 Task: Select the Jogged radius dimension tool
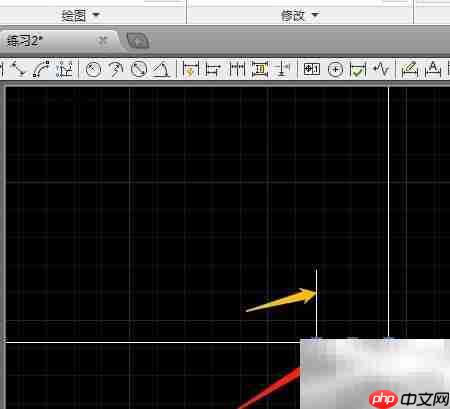coord(116,70)
